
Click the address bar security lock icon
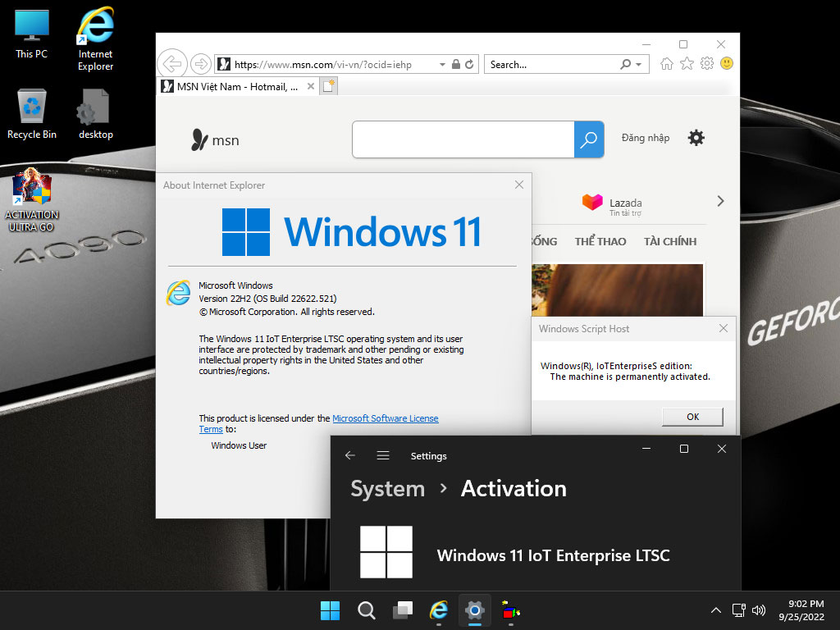(x=456, y=64)
